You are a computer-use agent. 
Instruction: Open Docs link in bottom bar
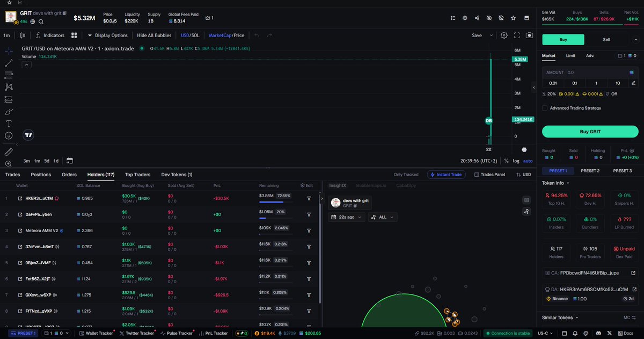tap(626, 334)
